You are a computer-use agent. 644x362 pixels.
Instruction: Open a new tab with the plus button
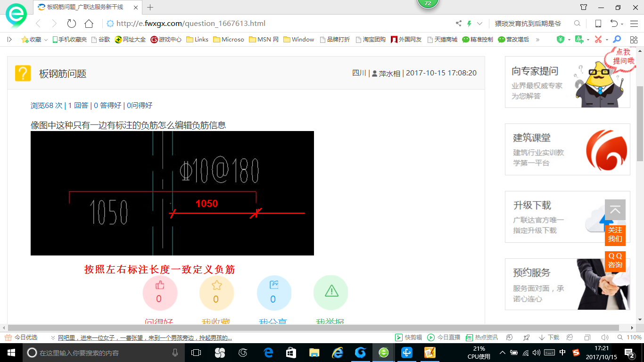(150, 7)
